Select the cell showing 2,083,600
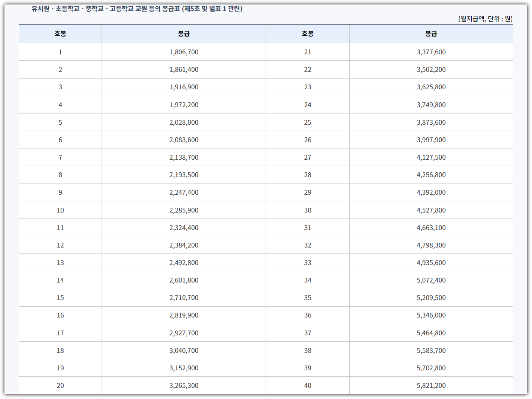 (x=184, y=140)
